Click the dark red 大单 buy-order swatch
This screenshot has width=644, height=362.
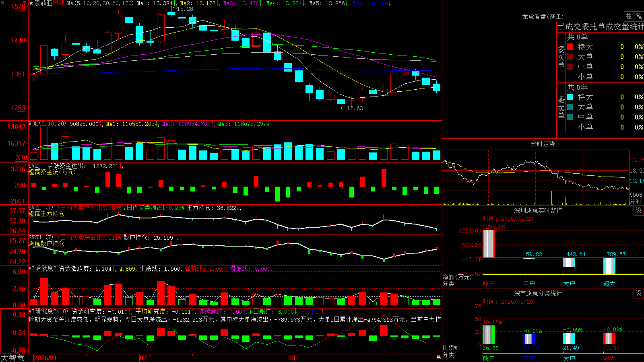tap(570, 57)
